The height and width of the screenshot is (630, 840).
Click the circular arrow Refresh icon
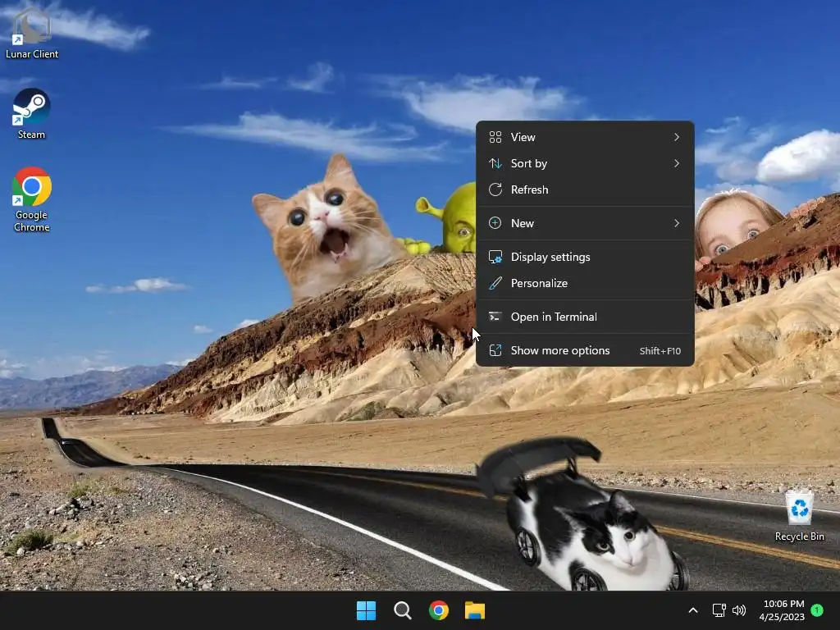pos(495,189)
